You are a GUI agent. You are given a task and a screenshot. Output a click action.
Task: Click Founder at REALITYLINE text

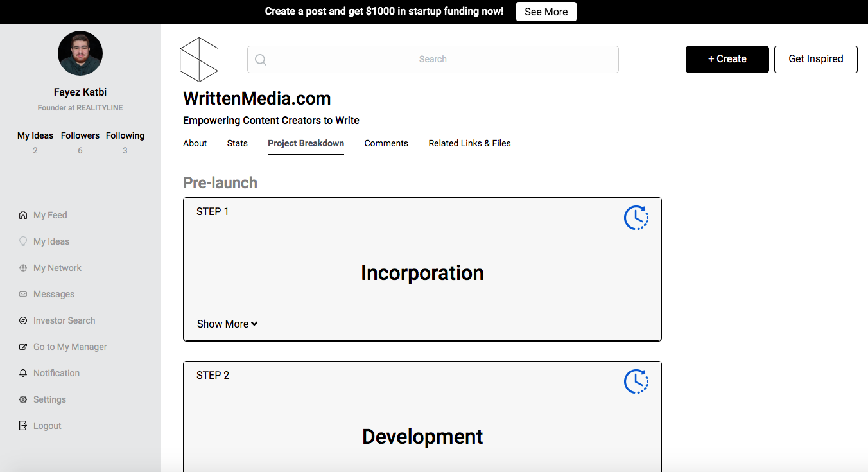pos(80,108)
